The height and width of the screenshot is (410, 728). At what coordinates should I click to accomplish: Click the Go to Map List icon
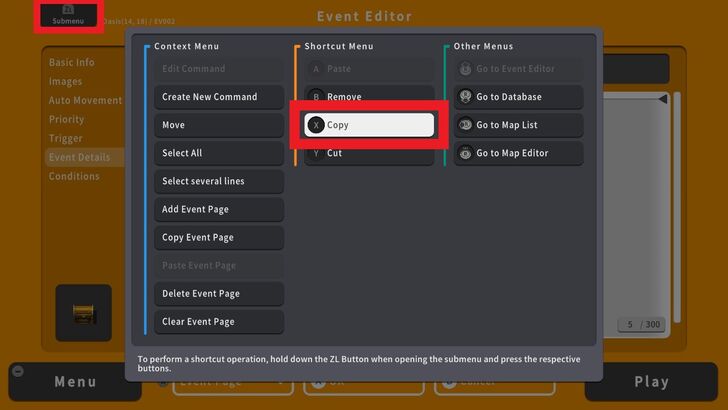[465, 125]
